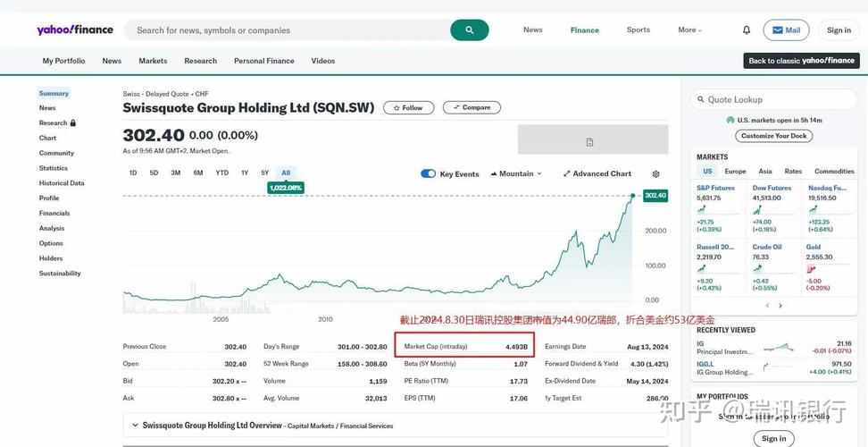Click the 1,022.08% change label on chart
868x447 pixels.
pos(286,189)
